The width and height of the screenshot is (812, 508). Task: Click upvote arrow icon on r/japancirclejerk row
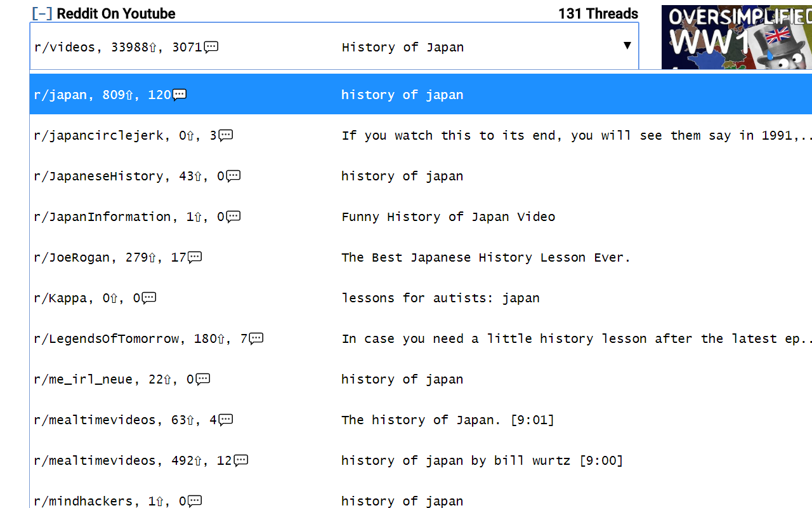tap(191, 135)
